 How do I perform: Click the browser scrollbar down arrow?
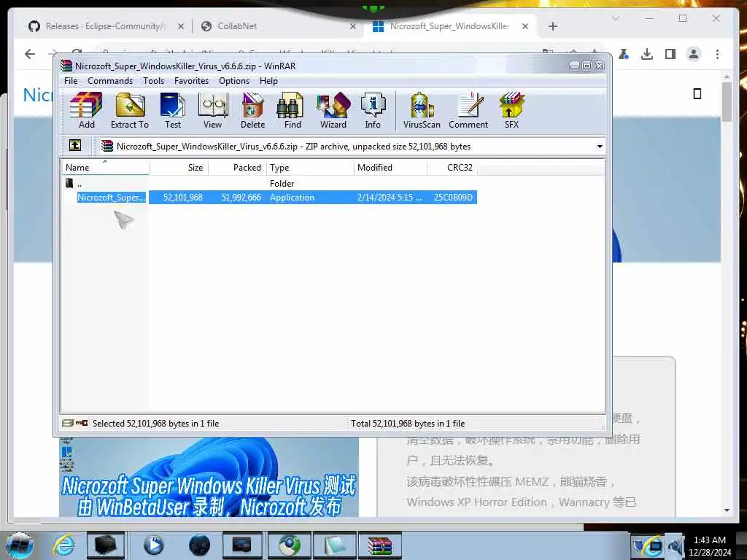(x=727, y=510)
